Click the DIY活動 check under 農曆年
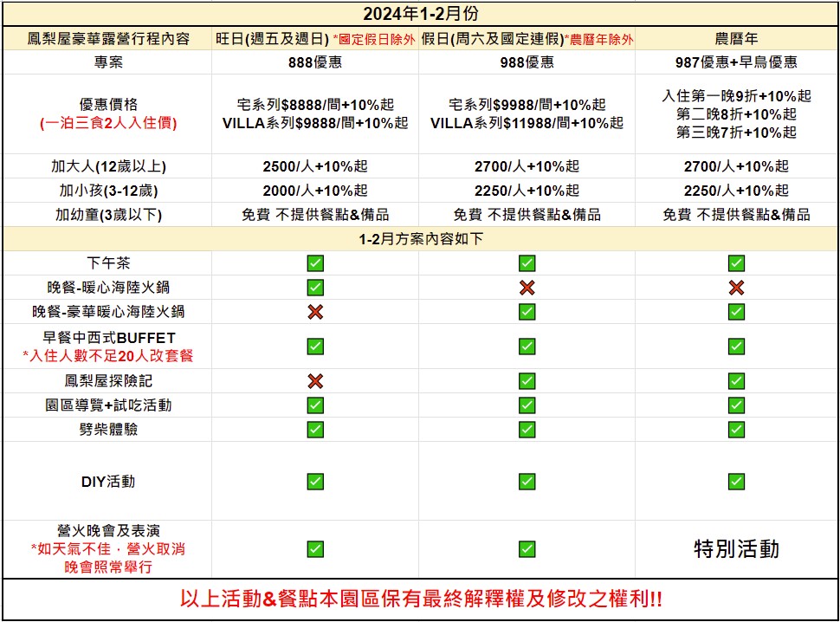This screenshot has height=622, width=840. [x=737, y=482]
